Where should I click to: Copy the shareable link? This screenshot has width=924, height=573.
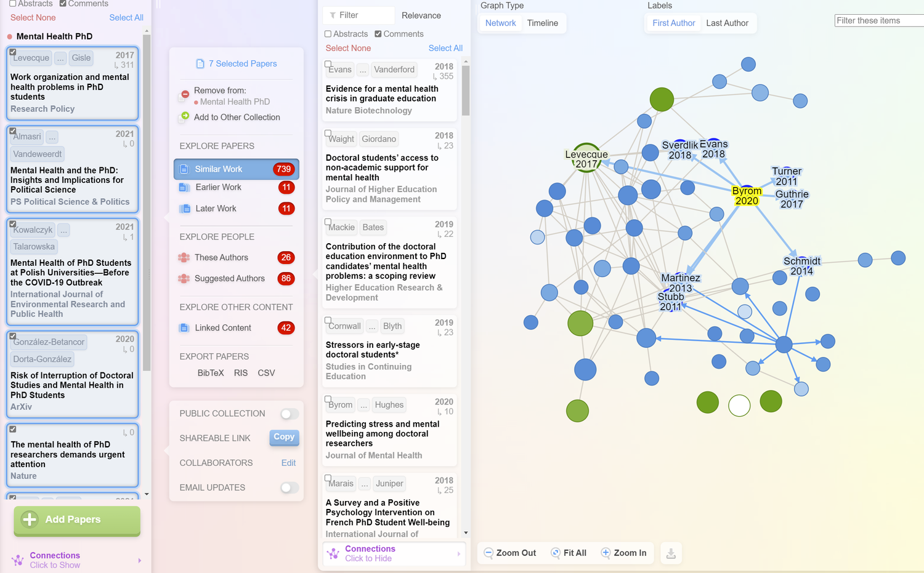[x=284, y=437]
